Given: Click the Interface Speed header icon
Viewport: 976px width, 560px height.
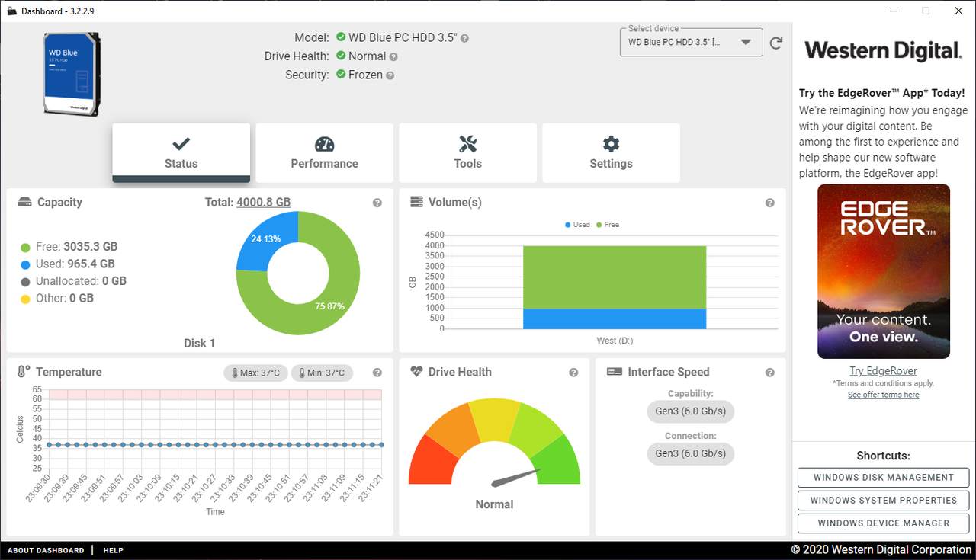Looking at the screenshot, I should pos(615,372).
